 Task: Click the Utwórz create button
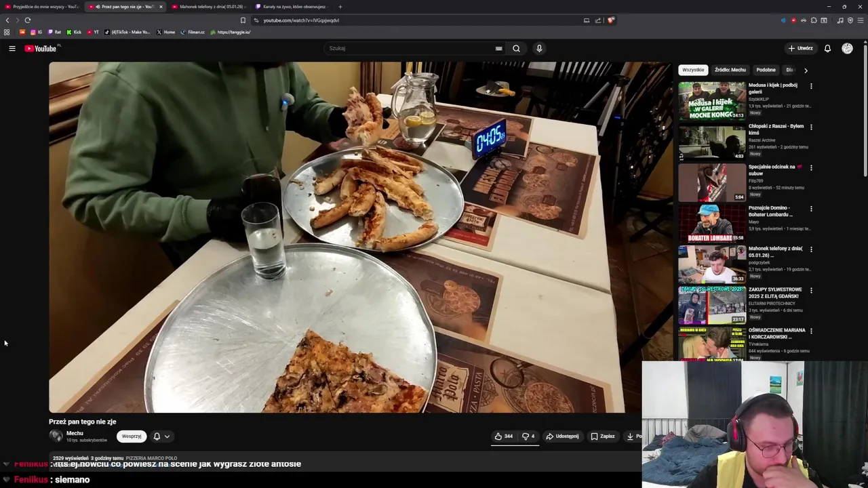tap(800, 48)
